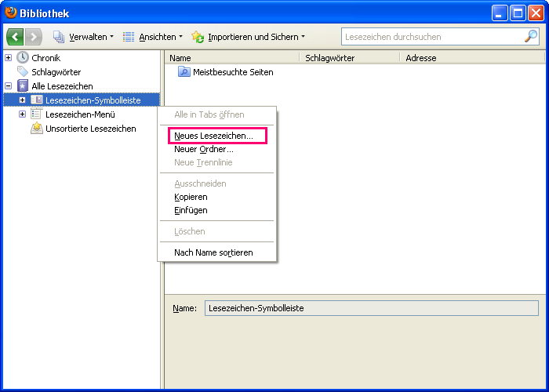Click the green back arrow button
The width and height of the screenshot is (549, 392).
[16, 37]
